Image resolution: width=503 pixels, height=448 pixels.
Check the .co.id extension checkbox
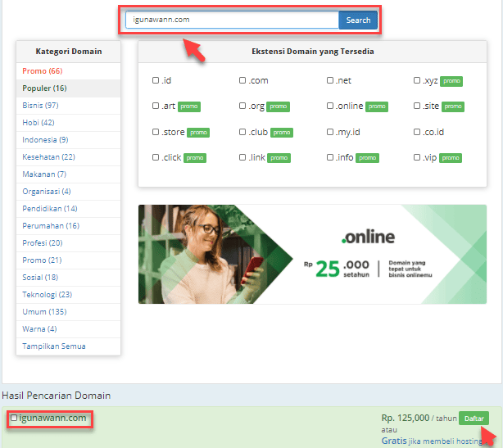tap(417, 132)
